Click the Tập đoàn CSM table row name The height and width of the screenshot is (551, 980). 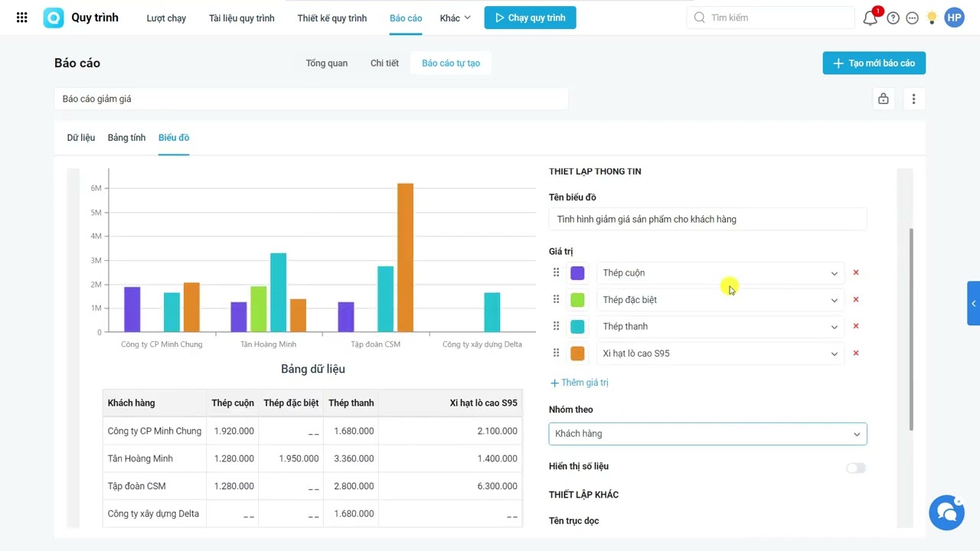(136, 486)
